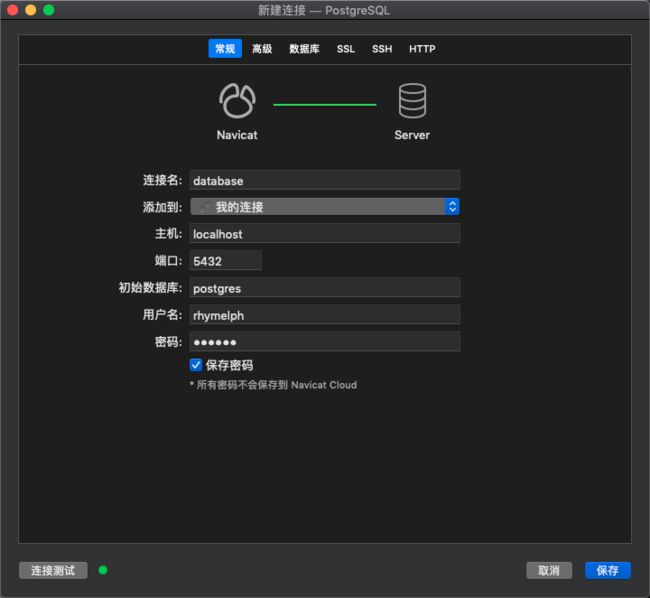Open the 高级 tab
Image resolution: width=650 pixels, height=598 pixels.
pos(262,49)
